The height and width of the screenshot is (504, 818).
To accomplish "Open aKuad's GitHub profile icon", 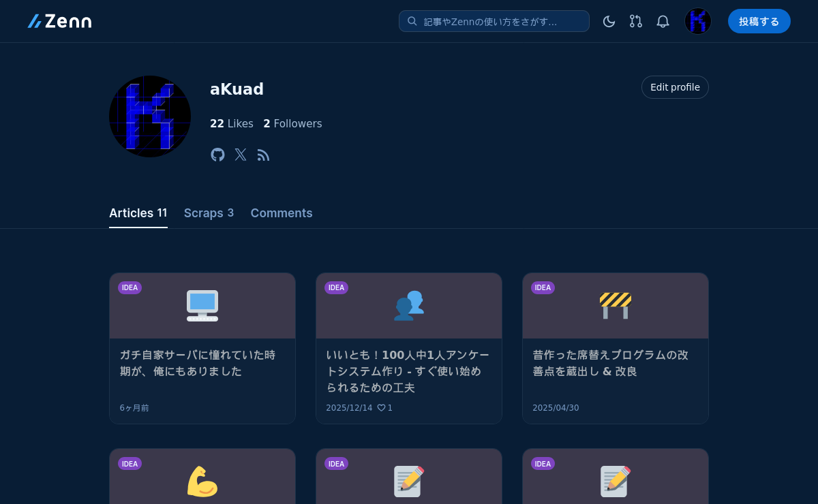I will click(217, 155).
